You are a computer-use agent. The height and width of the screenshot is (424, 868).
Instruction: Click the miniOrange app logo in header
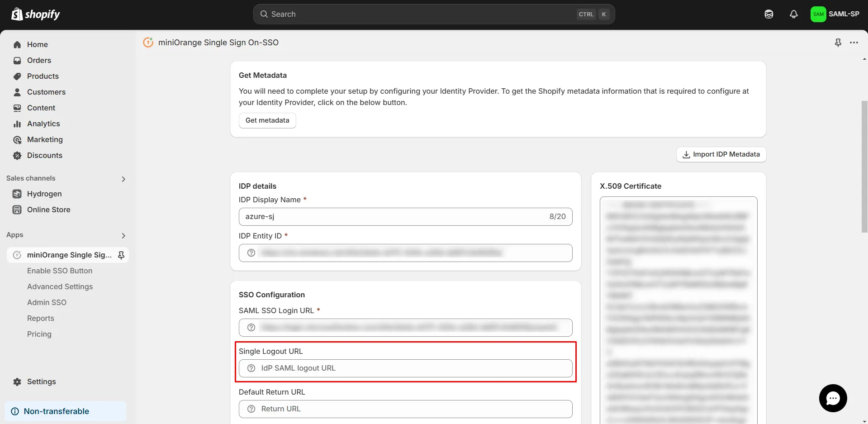(x=148, y=42)
